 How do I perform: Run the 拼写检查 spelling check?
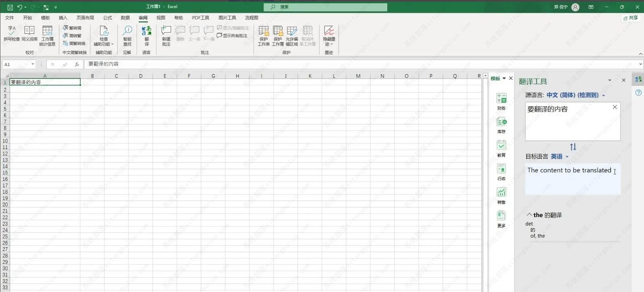tap(12, 33)
